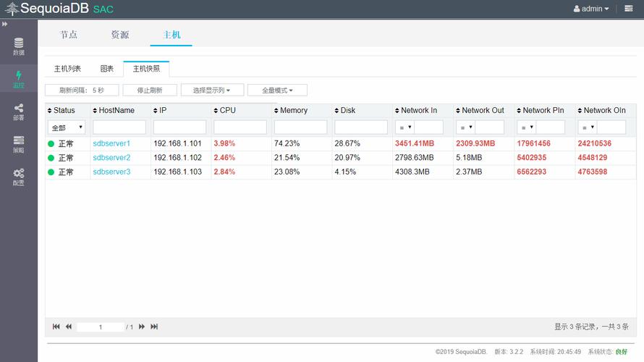The image size is (644, 362).
Task: Click the CPU filter input field
Action: 240,127
